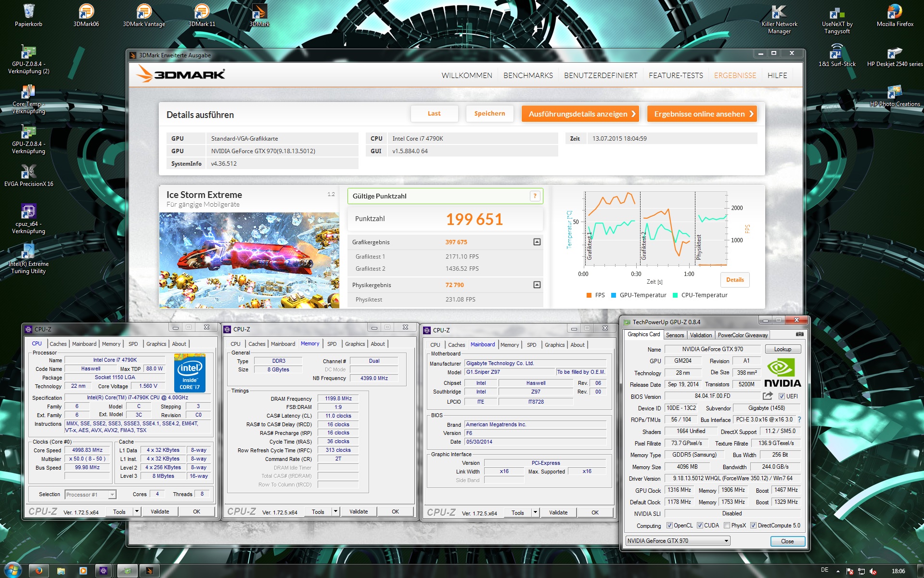Open SPD tab in the Memory CPU-Z window
This screenshot has width=924, height=578.
coord(332,344)
